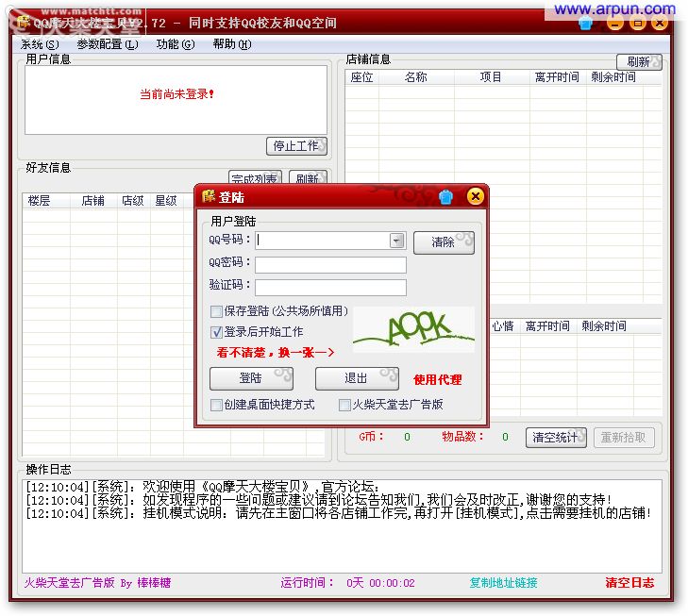Image resolution: width=688 pixels, height=616 pixels.
Task: Click 离开时间 header in 店铺信息 table
Action: coord(557,77)
